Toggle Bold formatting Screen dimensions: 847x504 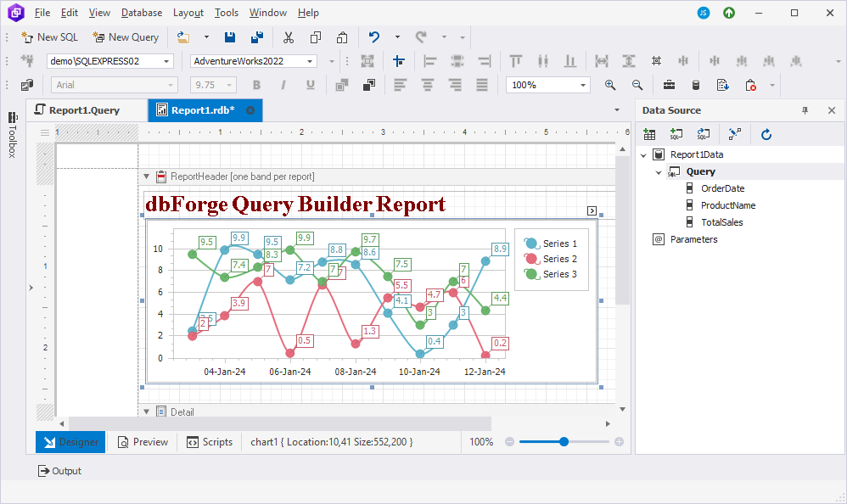[256, 85]
